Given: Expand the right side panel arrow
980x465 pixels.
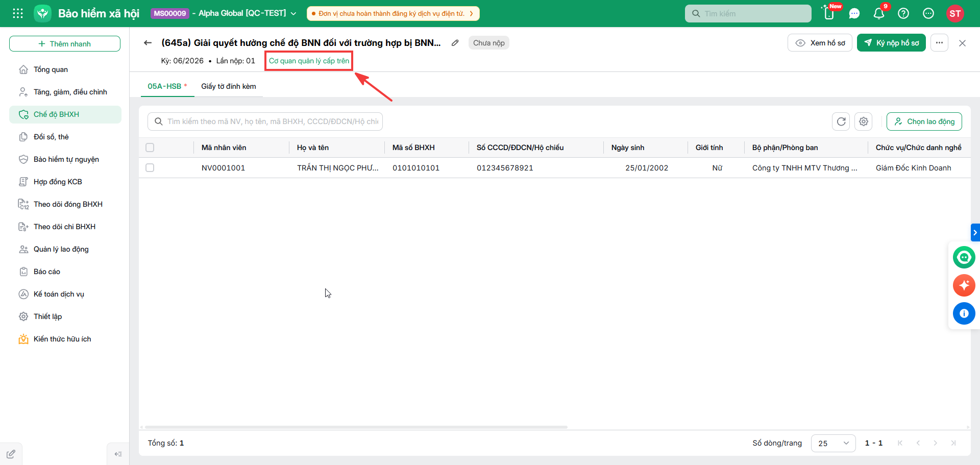Looking at the screenshot, I should click(x=975, y=232).
